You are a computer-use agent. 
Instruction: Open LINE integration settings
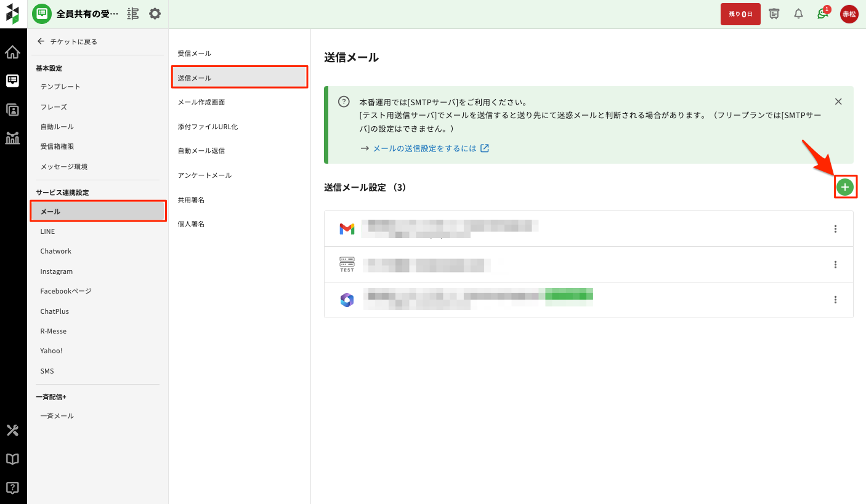point(47,231)
